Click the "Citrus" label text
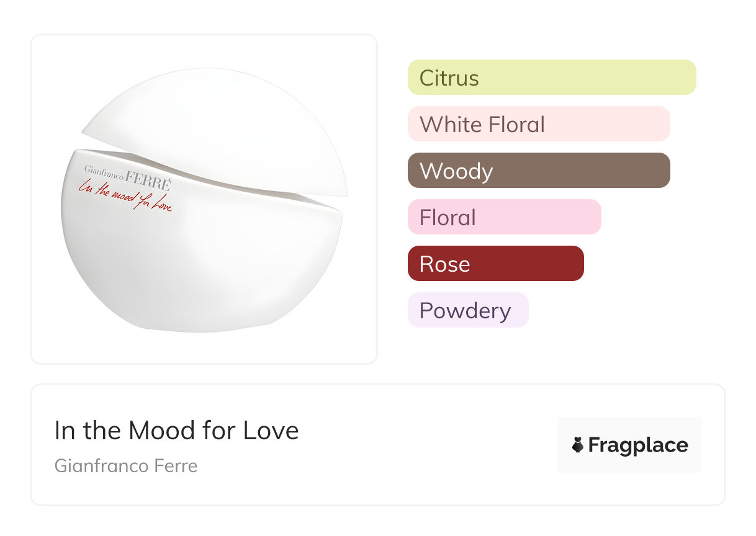Viewport: 756px width, 536px height. [449, 78]
